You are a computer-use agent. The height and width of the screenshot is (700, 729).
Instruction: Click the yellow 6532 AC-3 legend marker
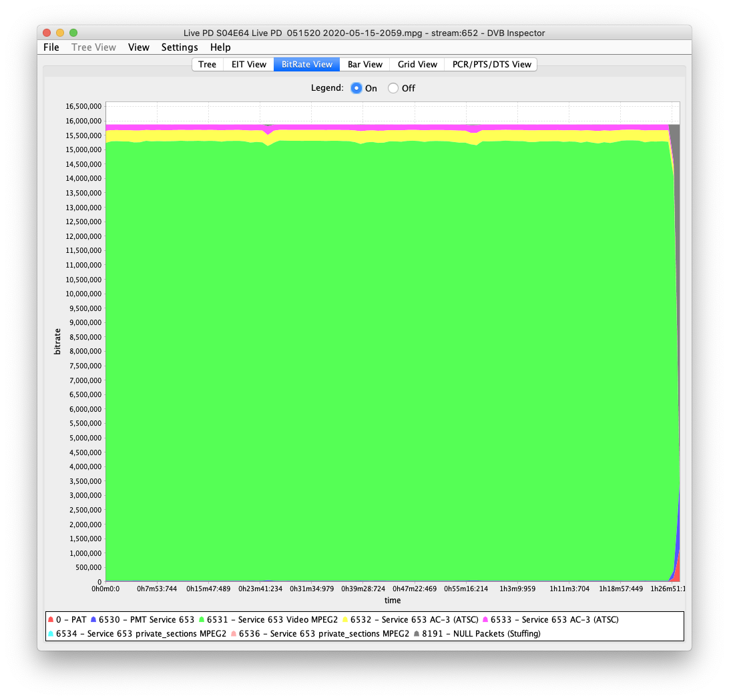click(344, 620)
